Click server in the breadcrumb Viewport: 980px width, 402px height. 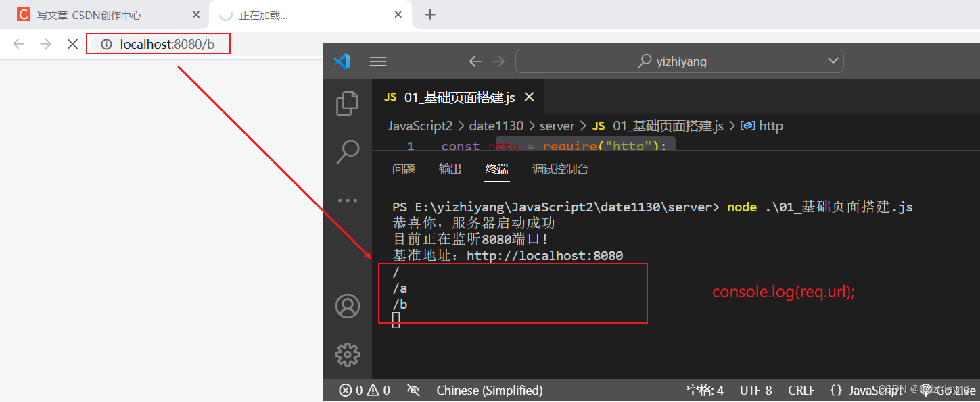click(557, 126)
